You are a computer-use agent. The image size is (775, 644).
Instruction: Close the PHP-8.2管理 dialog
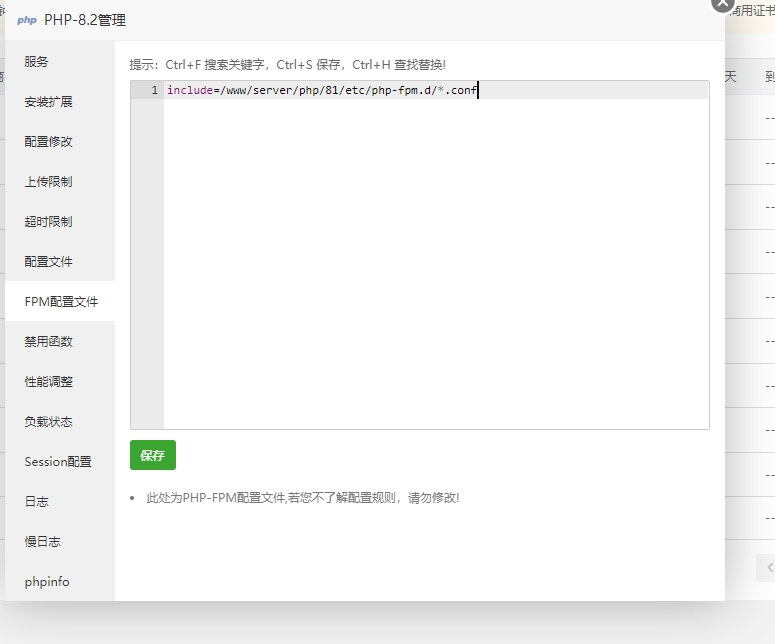[x=723, y=4]
